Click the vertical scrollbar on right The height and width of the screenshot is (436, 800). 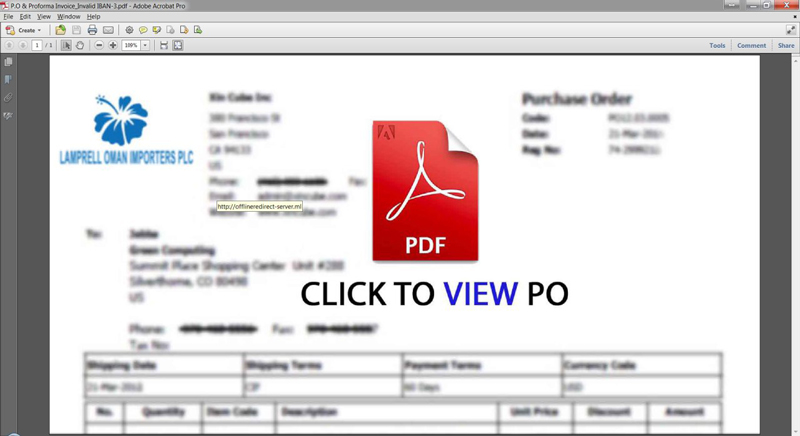pyautogui.click(x=795, y=245)
